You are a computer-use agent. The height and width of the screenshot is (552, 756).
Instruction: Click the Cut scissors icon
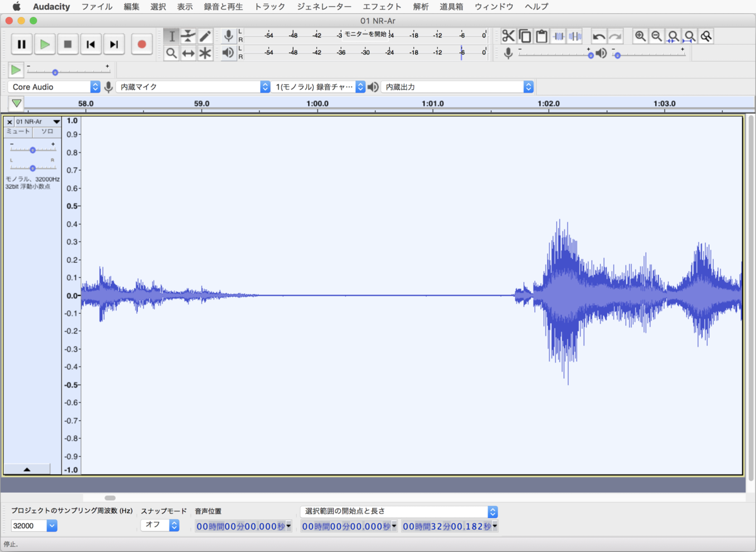point(508,37)
